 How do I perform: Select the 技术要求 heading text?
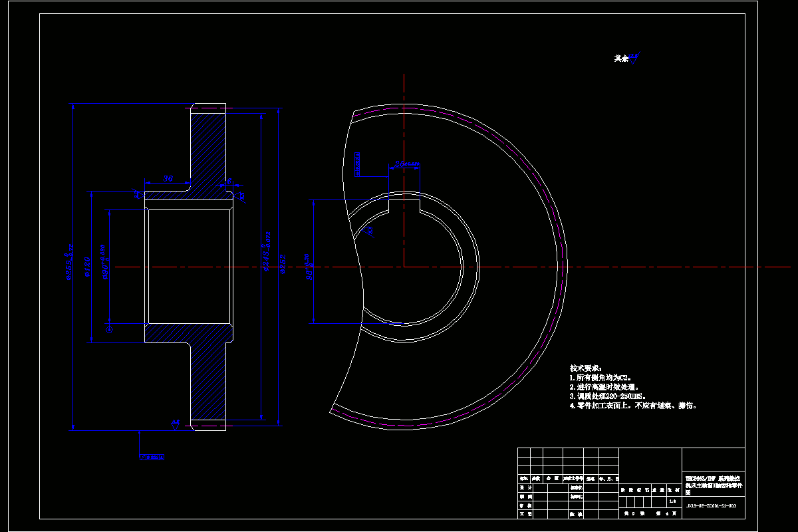[585, 368]
